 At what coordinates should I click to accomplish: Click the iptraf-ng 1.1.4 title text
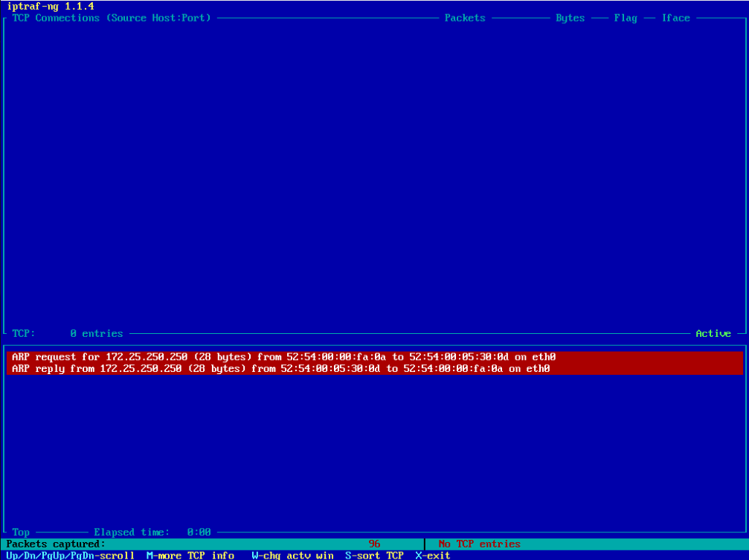coord(50,6)
